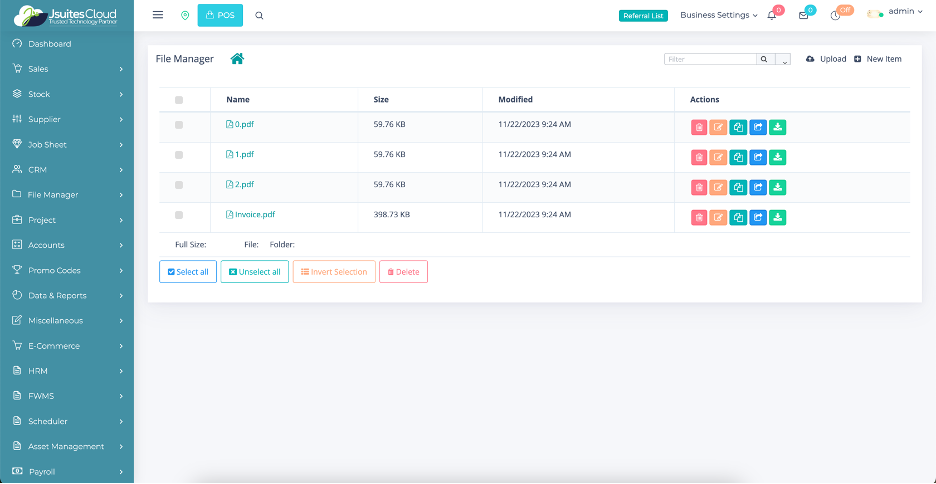
Task: Click into the Filter text field
Action: click(x=710, y=59)
